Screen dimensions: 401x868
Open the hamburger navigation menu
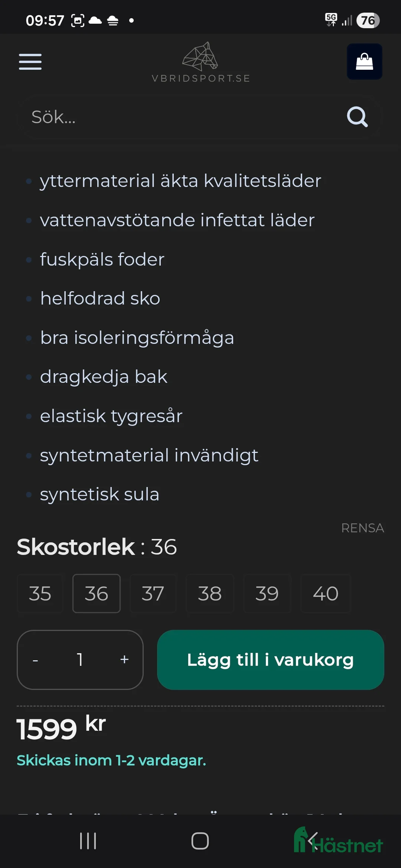(x=30, y=62)
